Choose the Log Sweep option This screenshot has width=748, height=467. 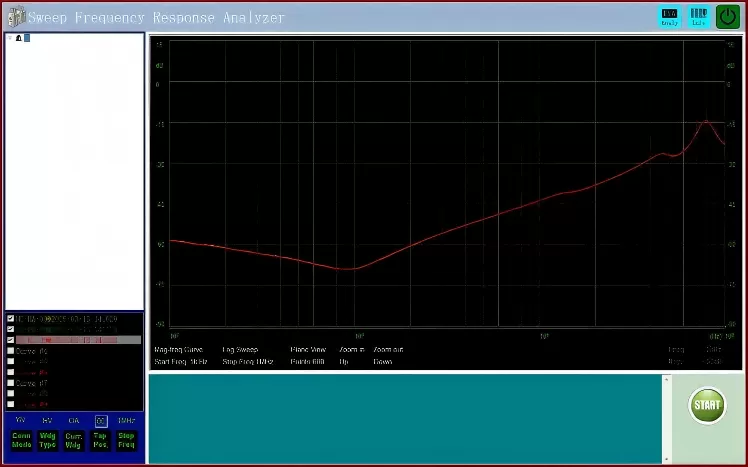[x=240, y=350]
